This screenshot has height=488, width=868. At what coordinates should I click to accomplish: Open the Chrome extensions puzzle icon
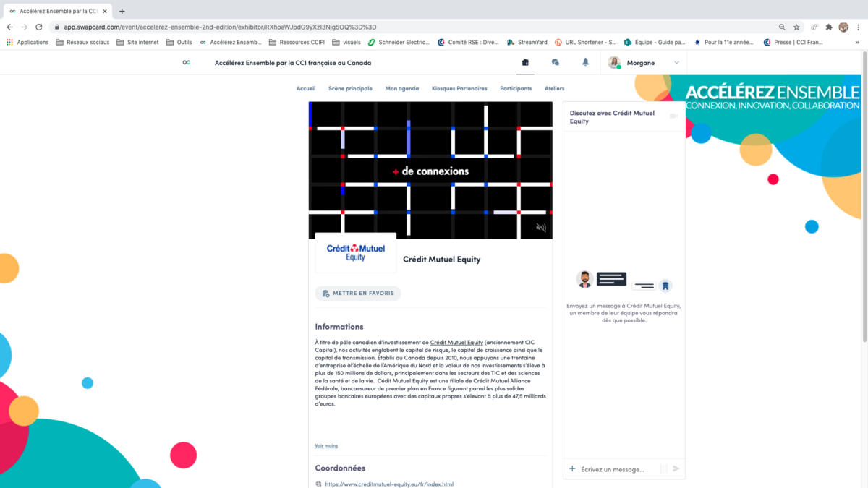829,27
